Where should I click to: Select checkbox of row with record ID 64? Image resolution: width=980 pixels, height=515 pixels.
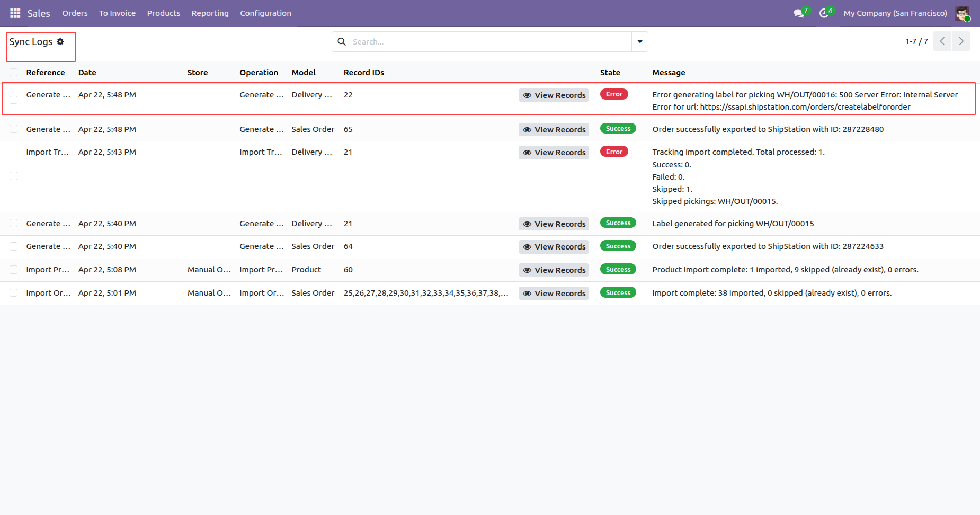(14, 246)
